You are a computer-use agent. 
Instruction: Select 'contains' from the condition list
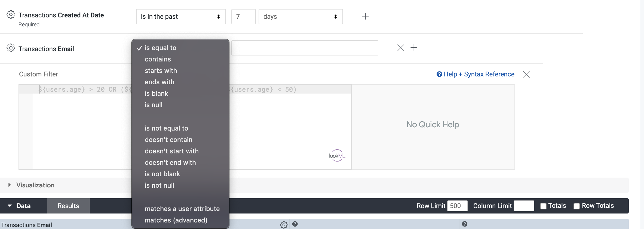[180, 59]
